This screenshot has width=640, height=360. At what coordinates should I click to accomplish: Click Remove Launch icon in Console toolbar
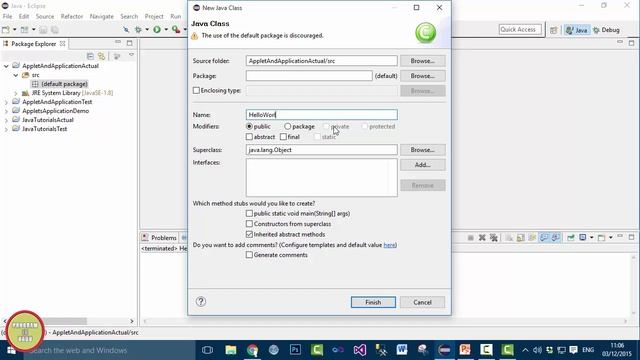coord(482,238)
